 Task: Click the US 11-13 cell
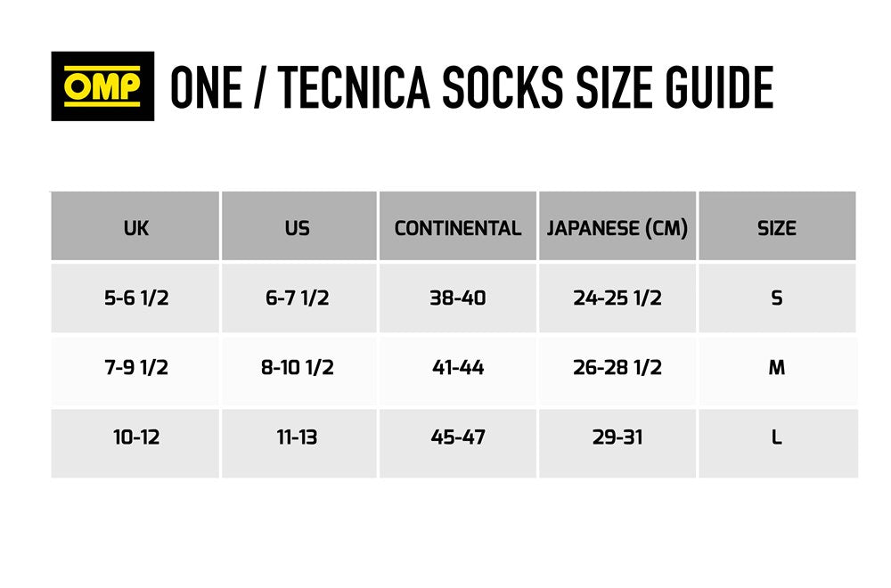tap(298, 437)
